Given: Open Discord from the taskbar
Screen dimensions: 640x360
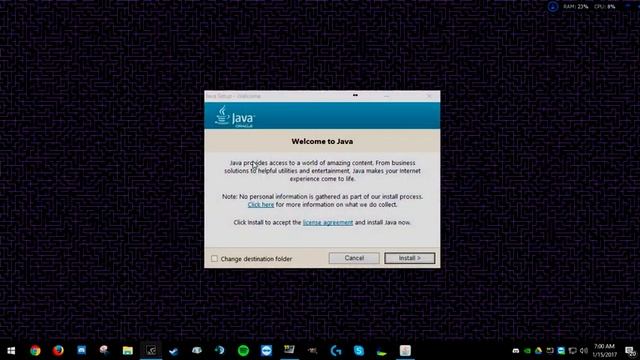Looking at the screenshot, I should point(82,350).
